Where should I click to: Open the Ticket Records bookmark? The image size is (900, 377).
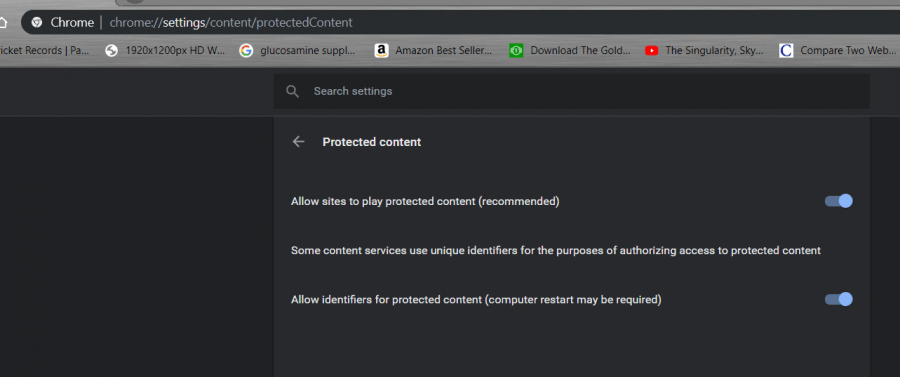tap(45, 50)
